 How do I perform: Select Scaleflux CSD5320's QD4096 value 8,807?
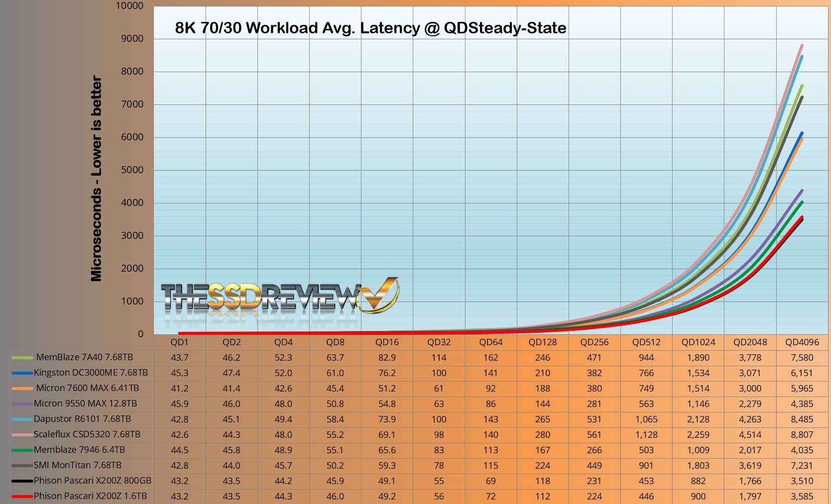(802, 435)
